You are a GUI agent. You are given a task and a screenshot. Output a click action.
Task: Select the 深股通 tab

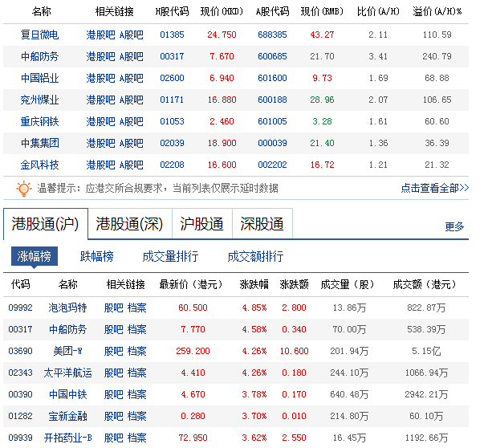[262, 224]
